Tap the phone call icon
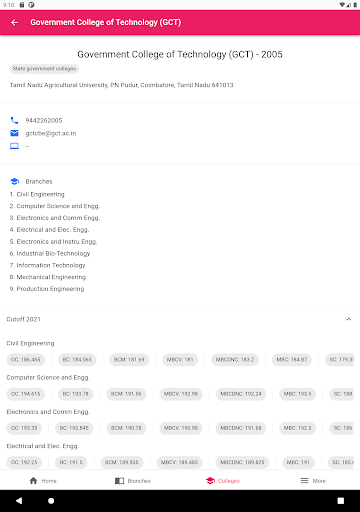360x512 pixels. tap(14, 120)
